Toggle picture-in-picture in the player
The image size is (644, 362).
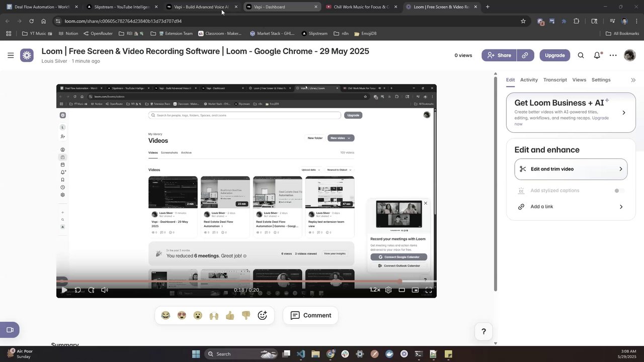click(x=415, y=290)
